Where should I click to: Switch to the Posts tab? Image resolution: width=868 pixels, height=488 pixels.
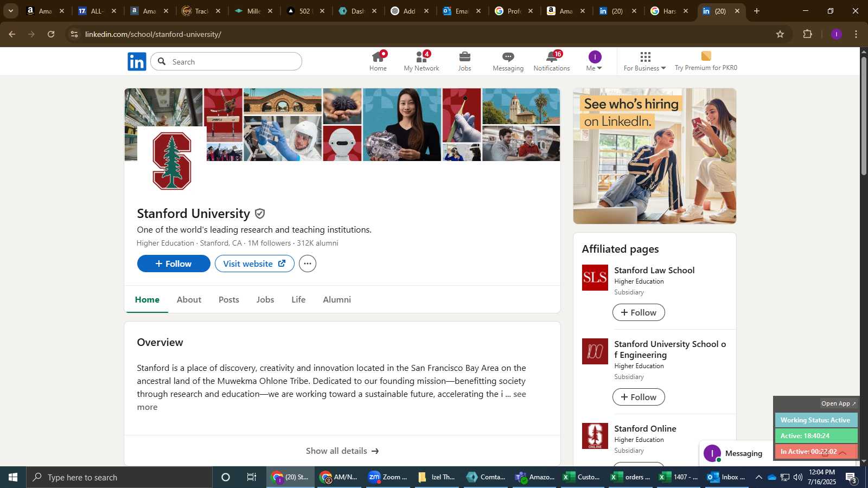229,299
